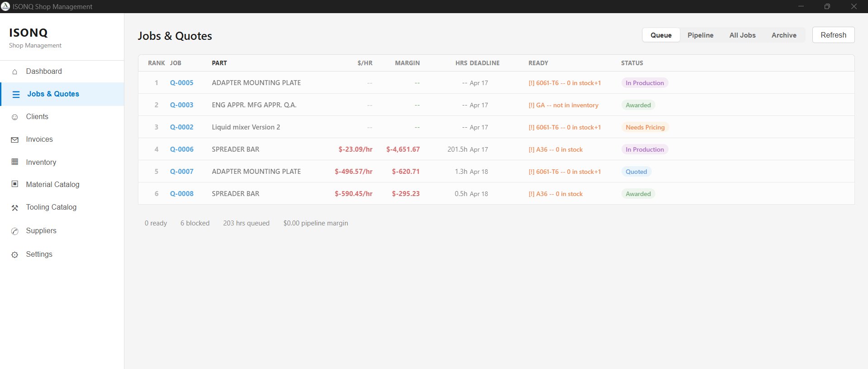Image resolution: width=868 pixels, height=369 pixels.
Task: Open job link Q-0005
Action: [181, 83]
